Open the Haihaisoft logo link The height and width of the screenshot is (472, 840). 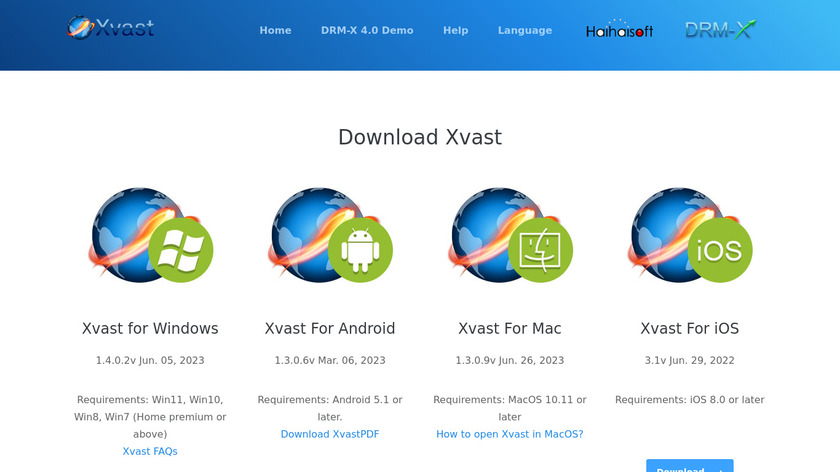619,29
